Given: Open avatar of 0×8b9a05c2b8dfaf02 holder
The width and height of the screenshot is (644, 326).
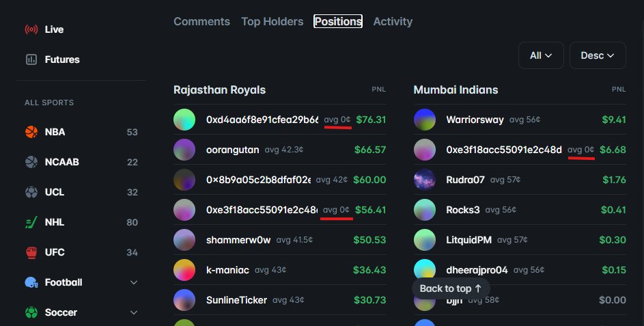Looking at the screenshot, I should (x=184, y=180).
